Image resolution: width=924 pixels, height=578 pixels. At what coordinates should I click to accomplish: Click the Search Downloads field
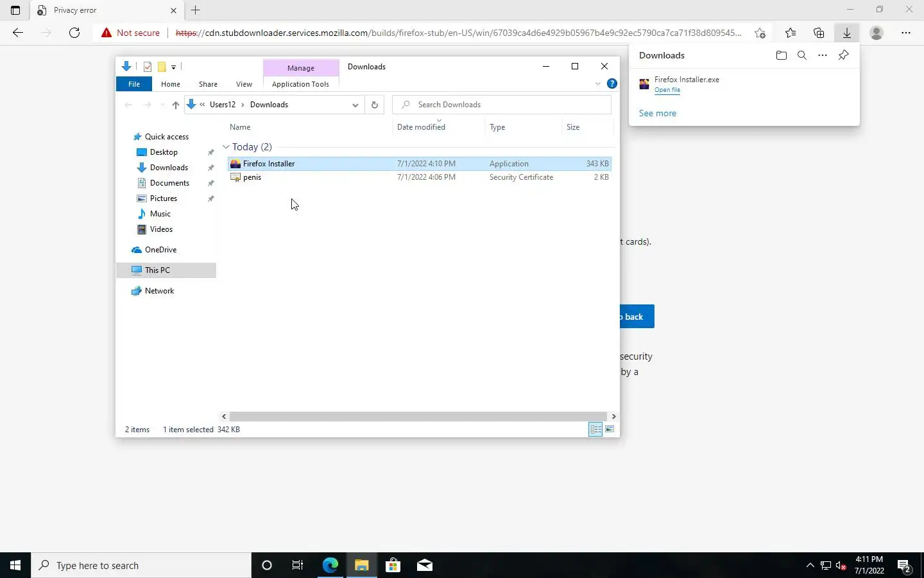(502, 105)
